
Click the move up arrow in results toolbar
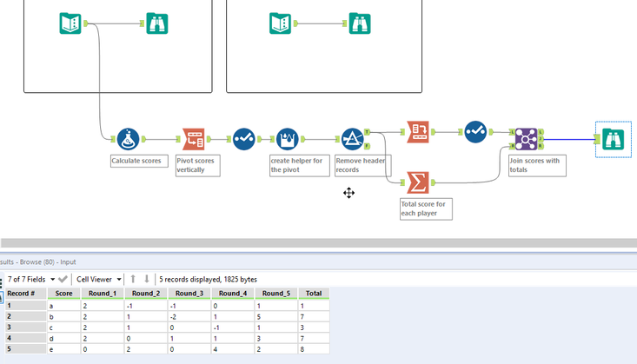[x=133, y=279]
